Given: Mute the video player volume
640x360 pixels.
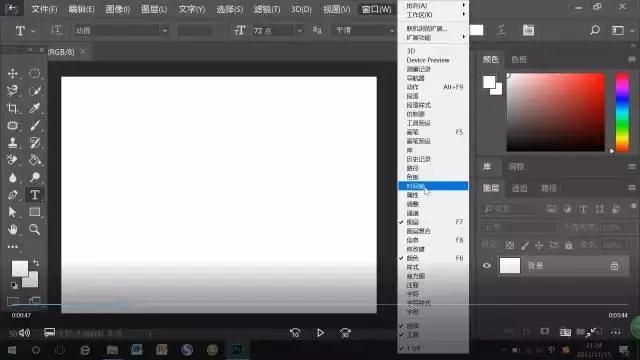Looking at the screenshot, I should [x=24, y=333].
